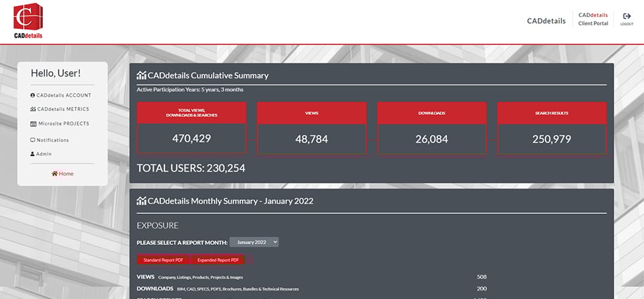Go to Home link in sidebar
This screenshot has height=299, width=644.
(x=63, y=174)
